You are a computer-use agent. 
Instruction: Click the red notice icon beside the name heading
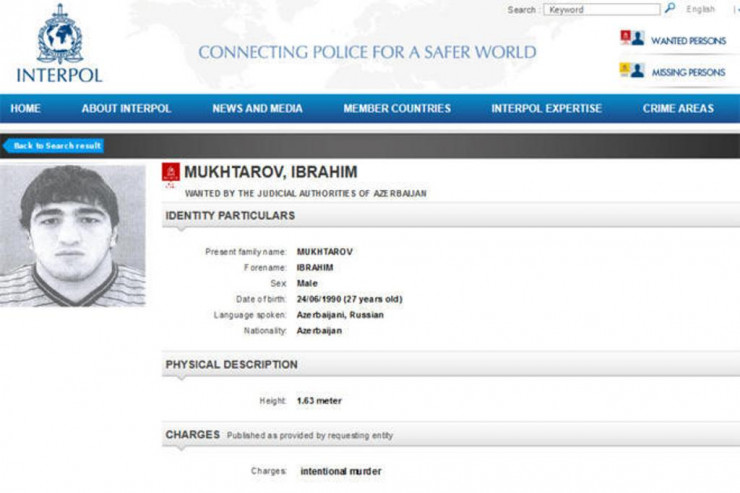click(x=170, y=173)
